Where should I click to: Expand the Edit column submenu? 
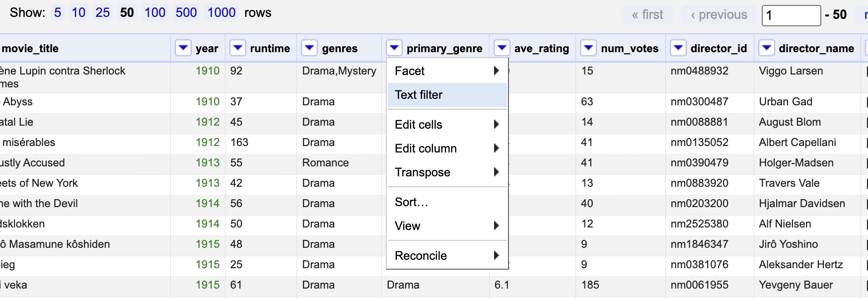[x=447, y=149]
